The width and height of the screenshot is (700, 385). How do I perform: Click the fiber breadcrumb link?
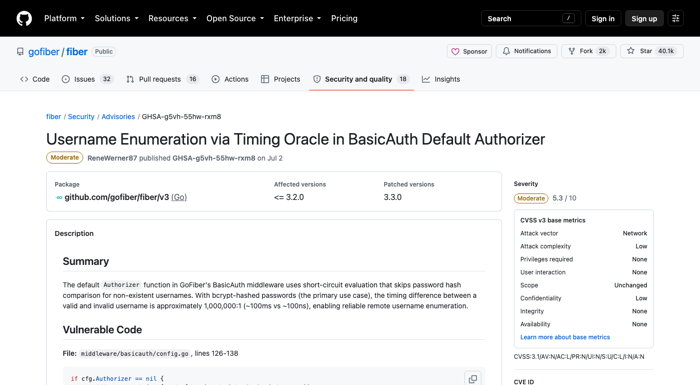click(x=54, y=117)
